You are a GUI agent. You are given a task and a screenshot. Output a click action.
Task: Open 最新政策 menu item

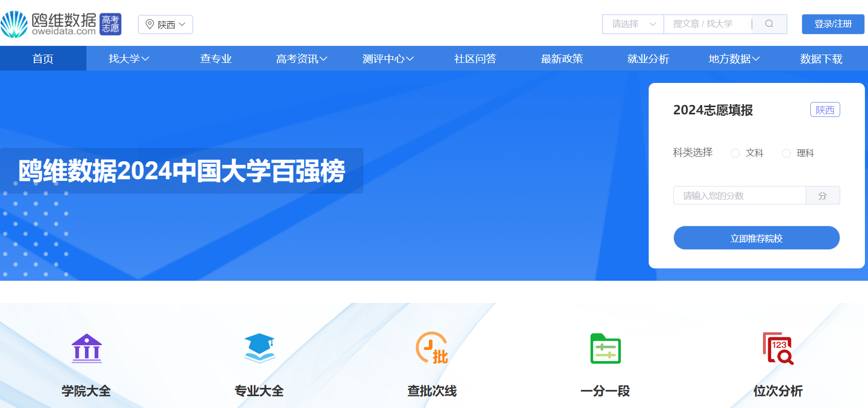tap(562, 59)
